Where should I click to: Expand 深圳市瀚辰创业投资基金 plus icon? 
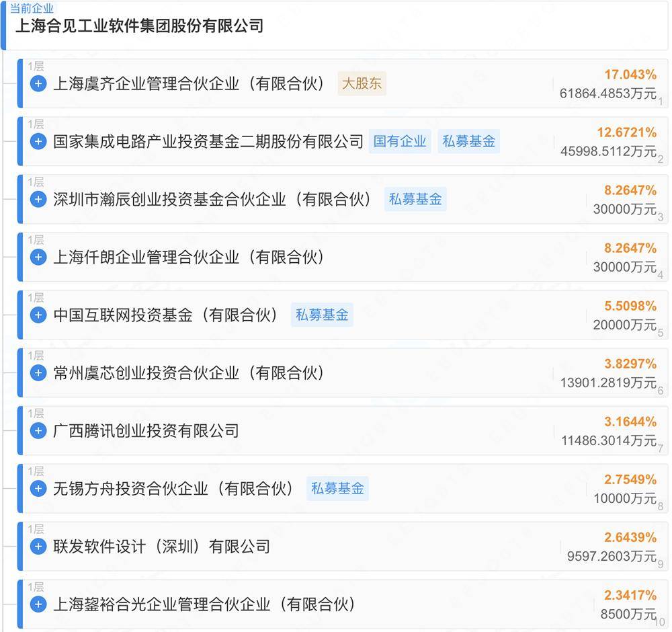tap(38, 200)
